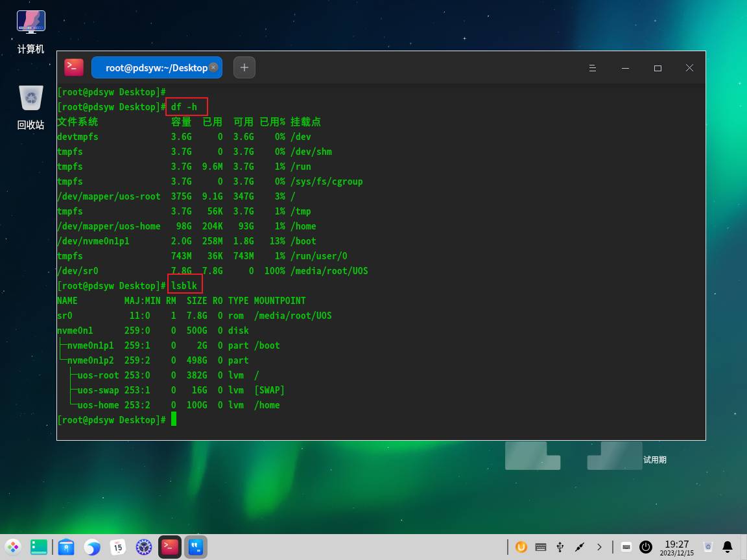747x560 pixels.
Task: Select the root@pdsyw:~/Desktop terminal tab
Action: 156,67
